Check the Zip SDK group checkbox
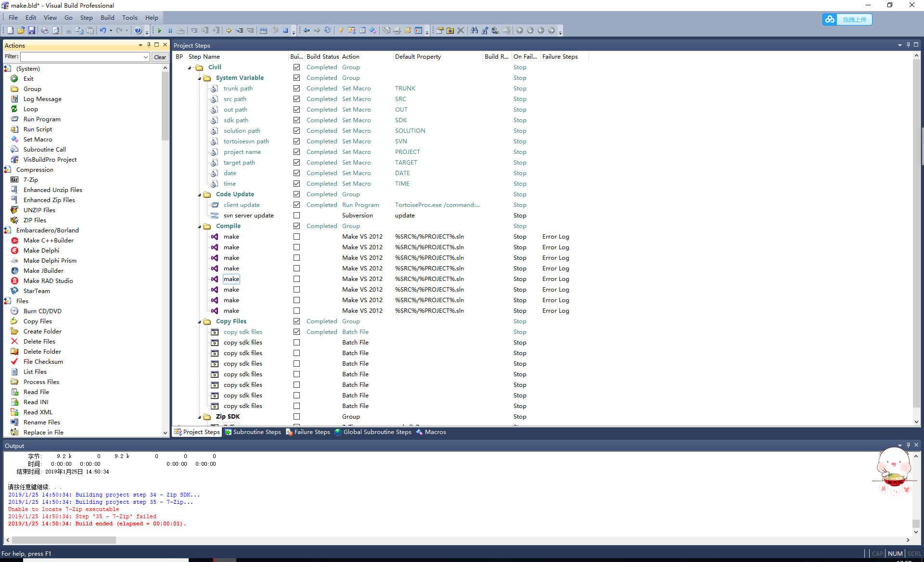The height and width of the screenshot is (562, 924). pyautogui.click(x=296, y=417)
